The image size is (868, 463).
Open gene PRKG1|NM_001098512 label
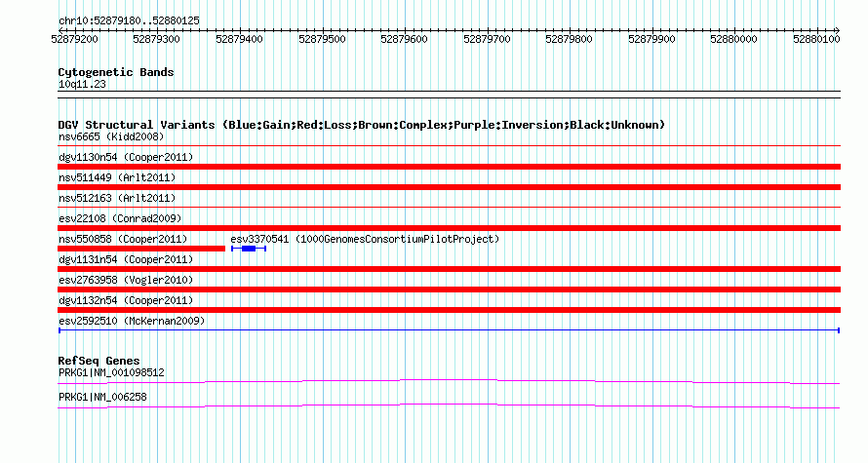(111, 372)
